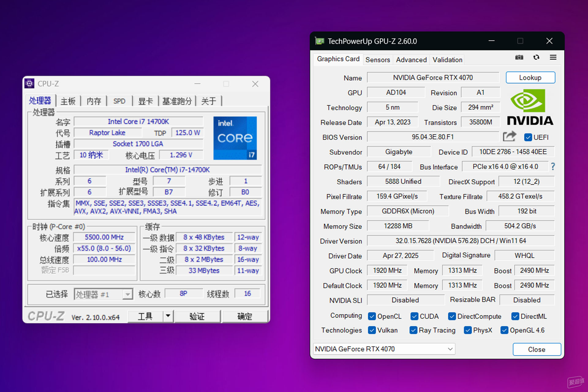The height and width of the screenshot is (392, 588).
Task: Click the CPU-Z title bar app icon
Action: [x=29, y=83]
